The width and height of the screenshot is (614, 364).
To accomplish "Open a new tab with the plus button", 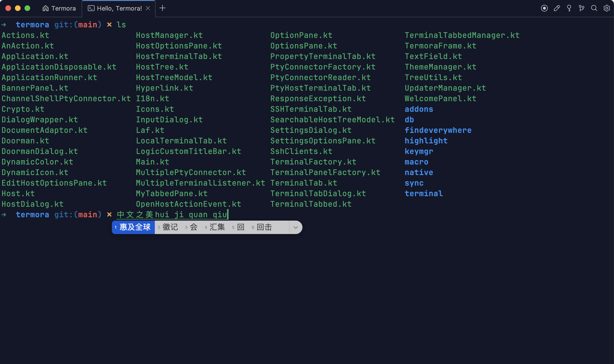I will pyautogui.click(x=163, y=8).
